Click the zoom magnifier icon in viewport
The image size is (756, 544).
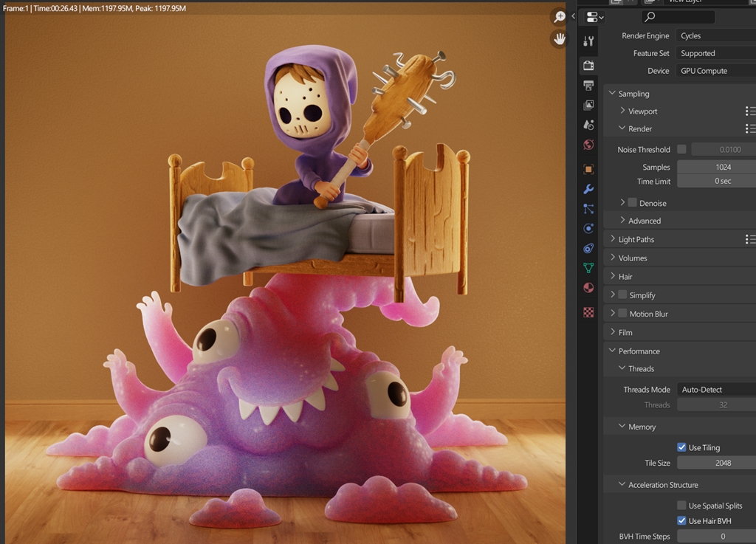560,17
